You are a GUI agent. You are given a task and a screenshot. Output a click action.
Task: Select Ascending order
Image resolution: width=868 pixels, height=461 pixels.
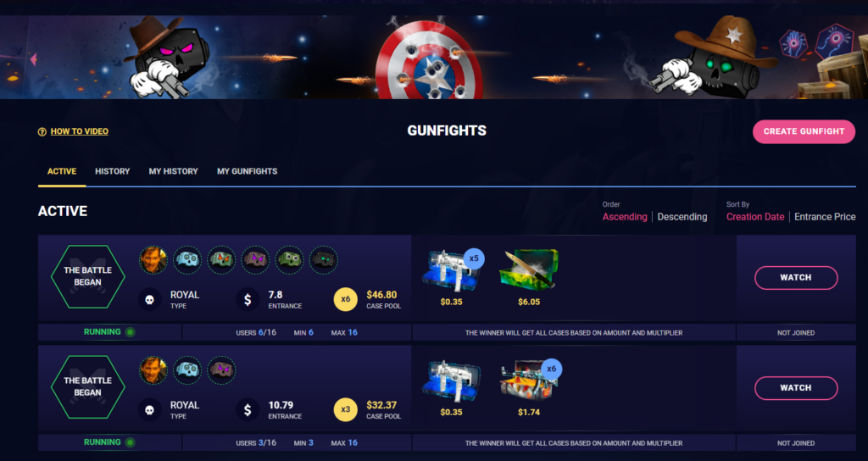625,217
